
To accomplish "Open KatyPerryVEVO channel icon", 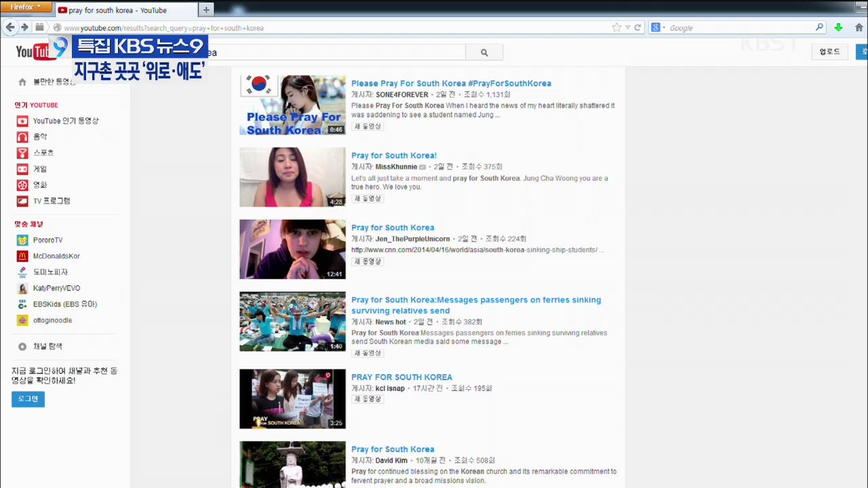I will coord(22,288).
